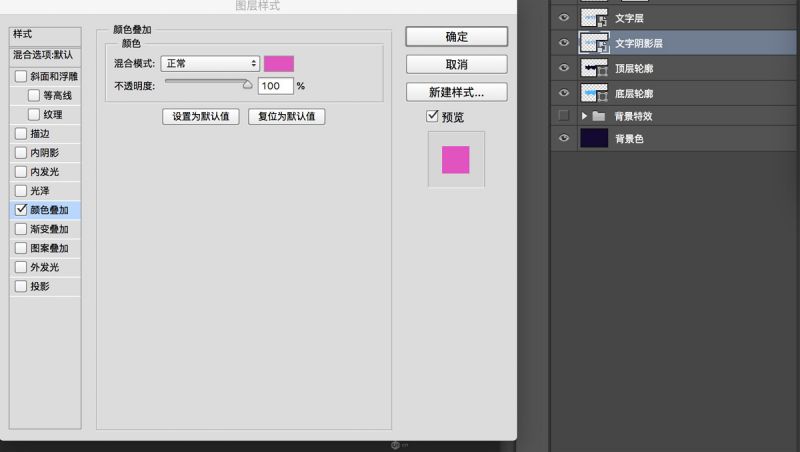Show the hidden 背景特效 group
This screenshot has height=452, width=800.
564,116
